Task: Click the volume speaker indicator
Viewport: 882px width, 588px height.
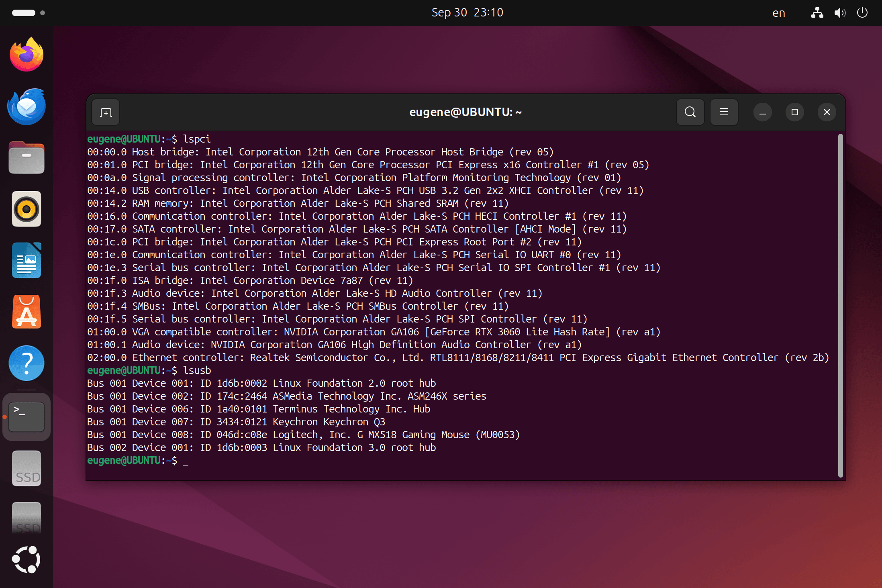Action: (x=839, y=13)
